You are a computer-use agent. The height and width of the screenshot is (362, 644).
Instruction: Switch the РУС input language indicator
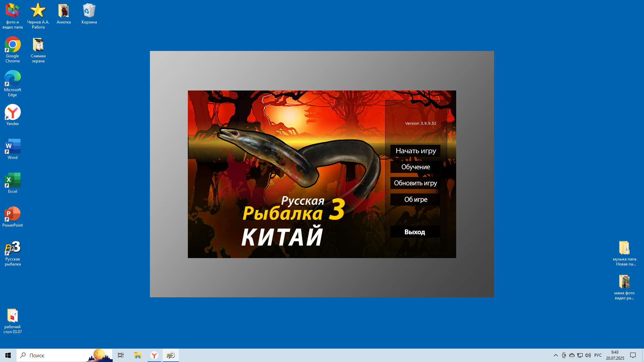(598, 355)
